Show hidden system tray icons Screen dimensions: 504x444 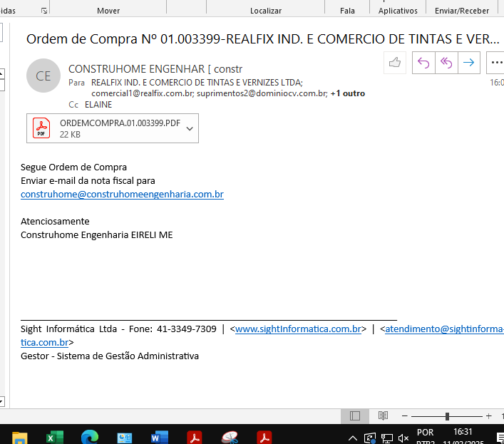coord(353,438)
